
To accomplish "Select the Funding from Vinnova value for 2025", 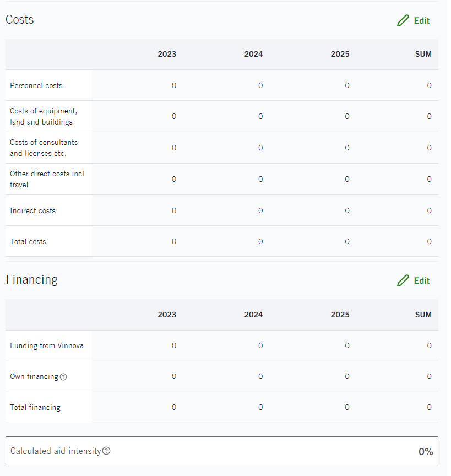I will tap(347, 345).
